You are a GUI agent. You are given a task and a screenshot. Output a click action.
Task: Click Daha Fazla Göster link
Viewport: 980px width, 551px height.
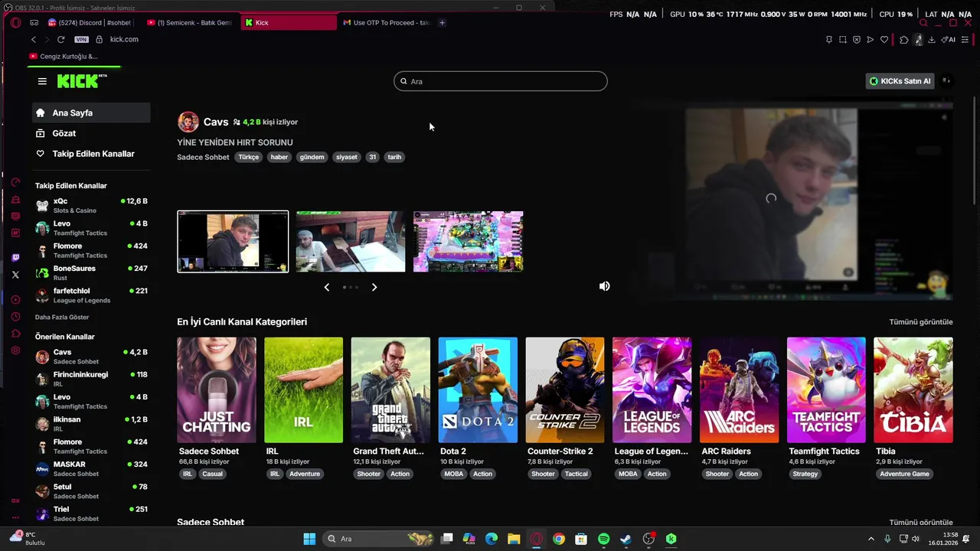pos(62,317)
